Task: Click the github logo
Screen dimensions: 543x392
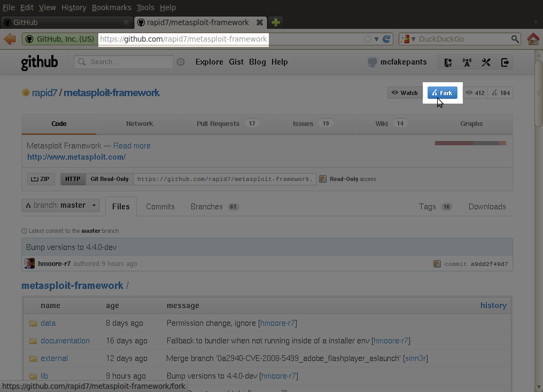Action: (x=40, y=62)
